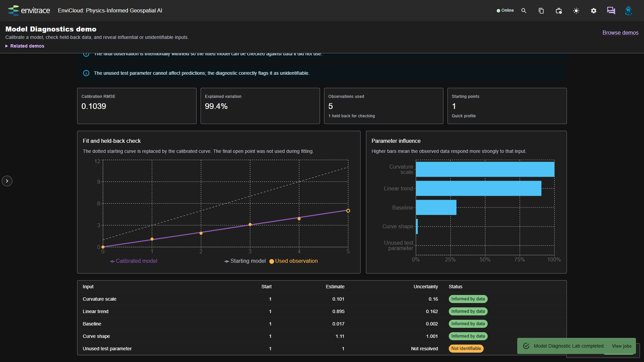Click the Online status indicator

(x=505, y=10)
